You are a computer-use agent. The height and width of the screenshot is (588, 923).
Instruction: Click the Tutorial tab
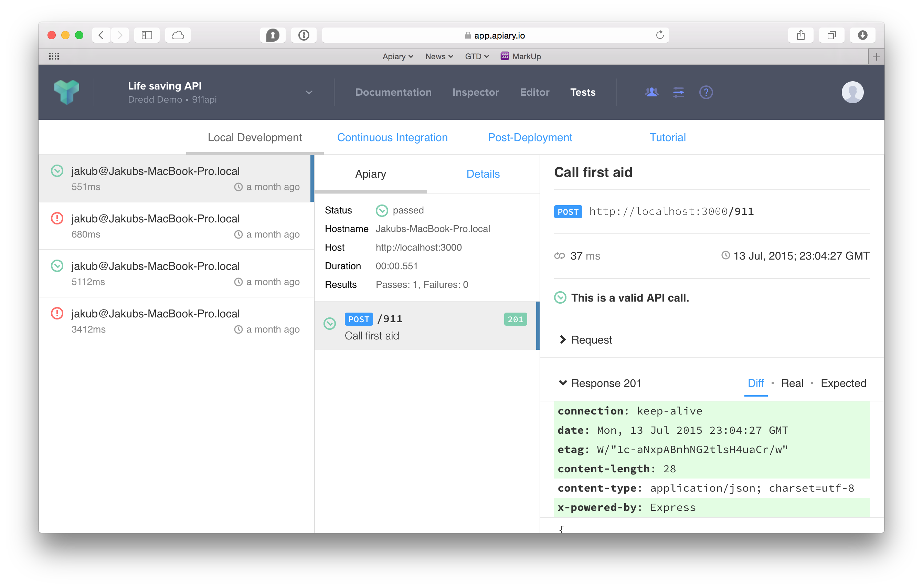[667, 137]
